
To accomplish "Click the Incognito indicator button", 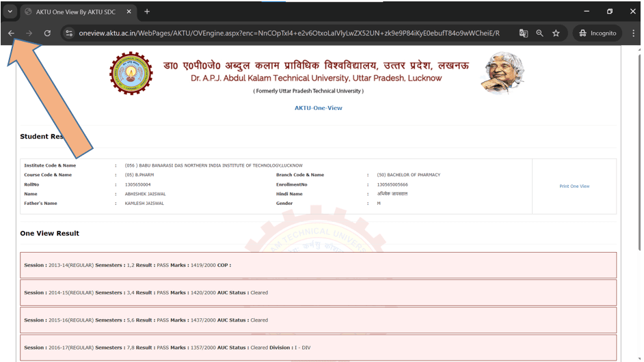I will [x=598, y=33].
